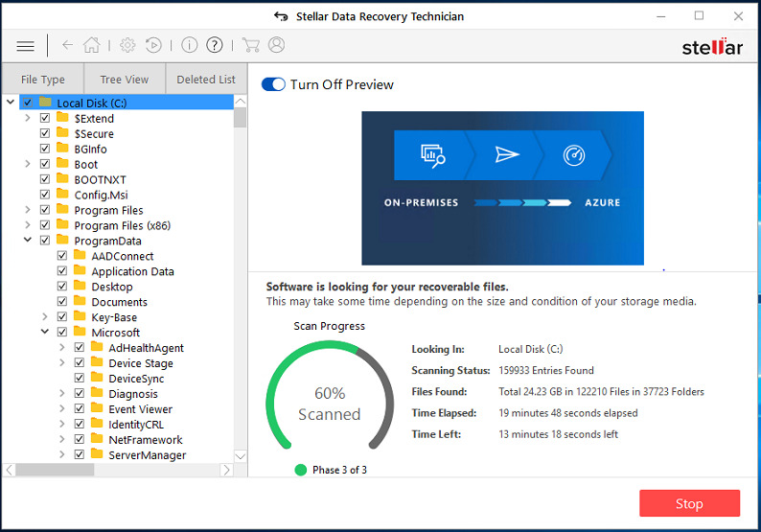Expand the $Extend folder

click(x=28, y=118)
